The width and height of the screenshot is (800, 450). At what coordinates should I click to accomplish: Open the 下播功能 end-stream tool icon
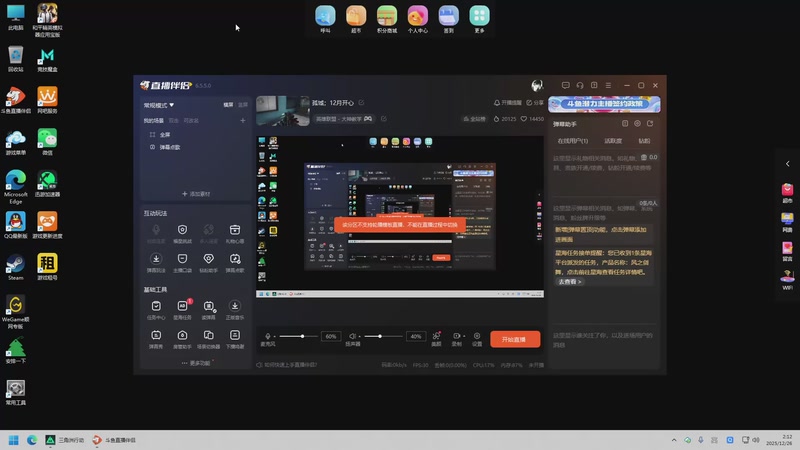[x=235, y=339]
